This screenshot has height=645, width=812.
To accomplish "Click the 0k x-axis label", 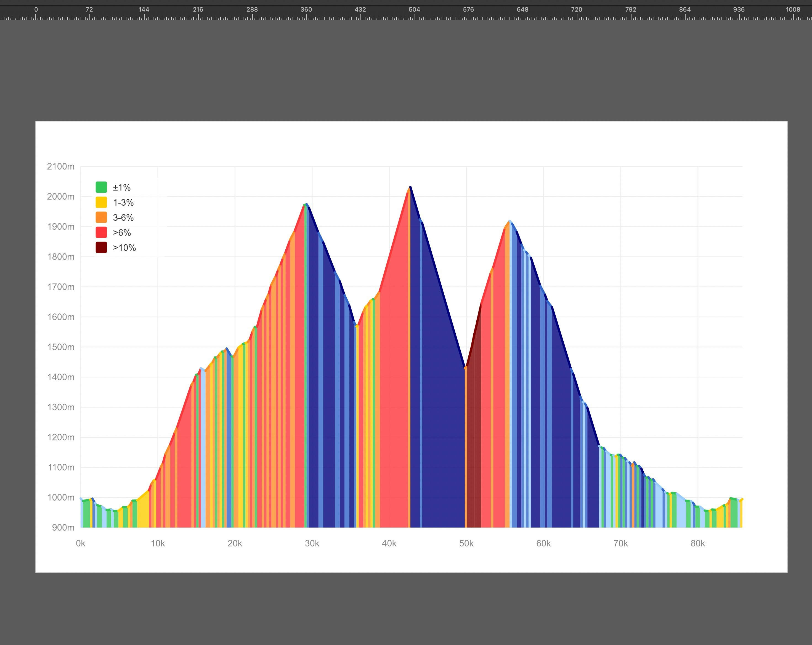I will pyautogui.click(x=81, y=543).
